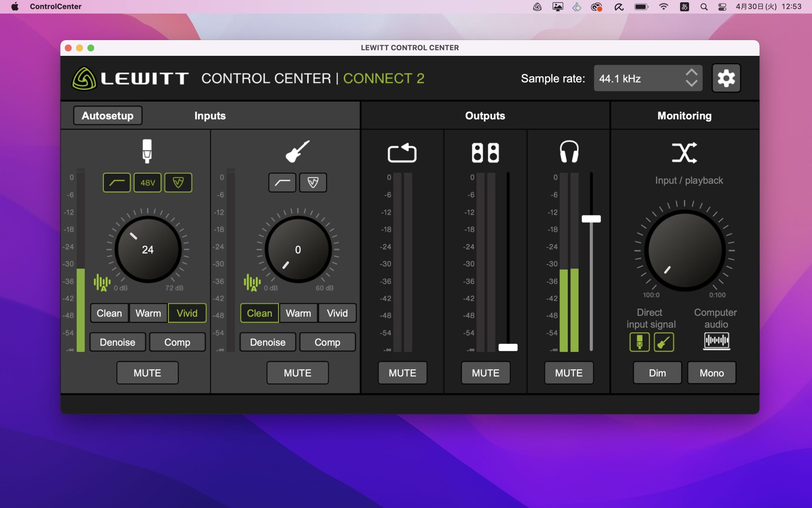
Task: Click the 'Computer audio' label
Action: pyautogui.click(x=716, y=318)
